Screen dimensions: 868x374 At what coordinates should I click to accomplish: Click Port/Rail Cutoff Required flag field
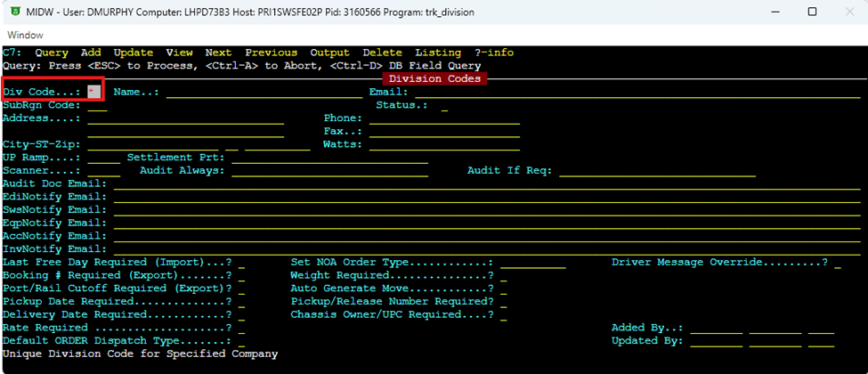click(241, 289)
